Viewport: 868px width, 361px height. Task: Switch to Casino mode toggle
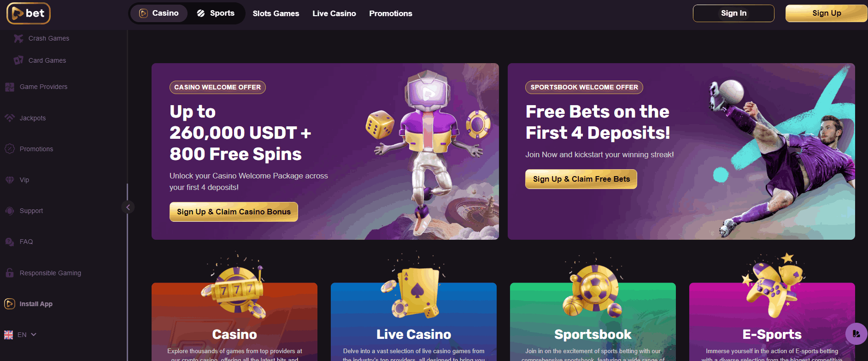[x=159, y=13]
